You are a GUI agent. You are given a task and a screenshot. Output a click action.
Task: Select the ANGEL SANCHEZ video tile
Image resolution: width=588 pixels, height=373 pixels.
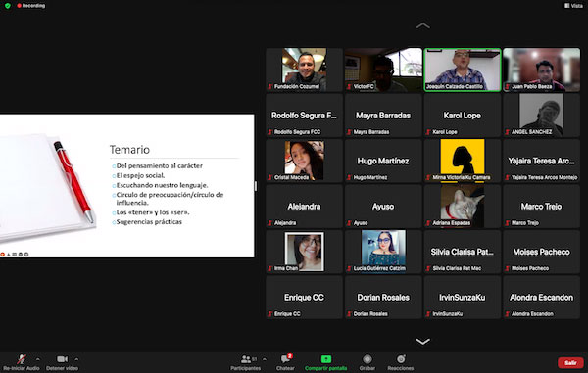coord(542,116)
